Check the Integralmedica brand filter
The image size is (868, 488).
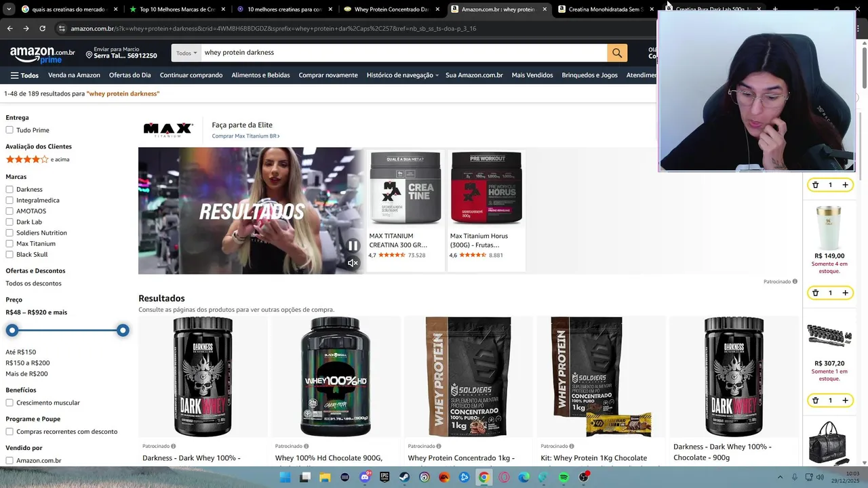pyautogui.click(x=9, y=200)
